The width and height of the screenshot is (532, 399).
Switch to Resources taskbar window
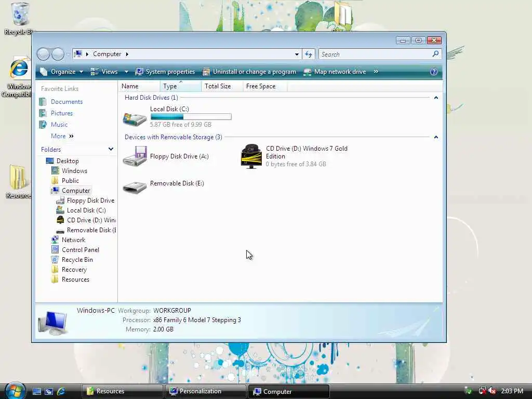(x=122, y=391)
